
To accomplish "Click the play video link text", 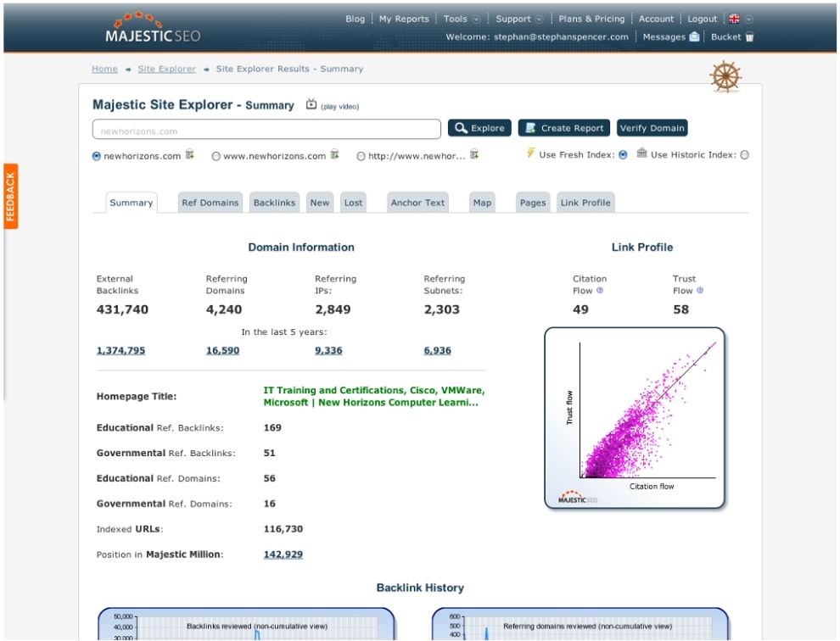I will pos(339,107).
